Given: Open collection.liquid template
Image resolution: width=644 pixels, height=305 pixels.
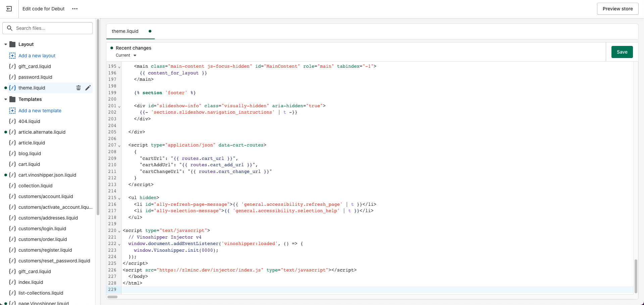Looking at the screenshot, I should pyautogui.click(x=35, y=186).
